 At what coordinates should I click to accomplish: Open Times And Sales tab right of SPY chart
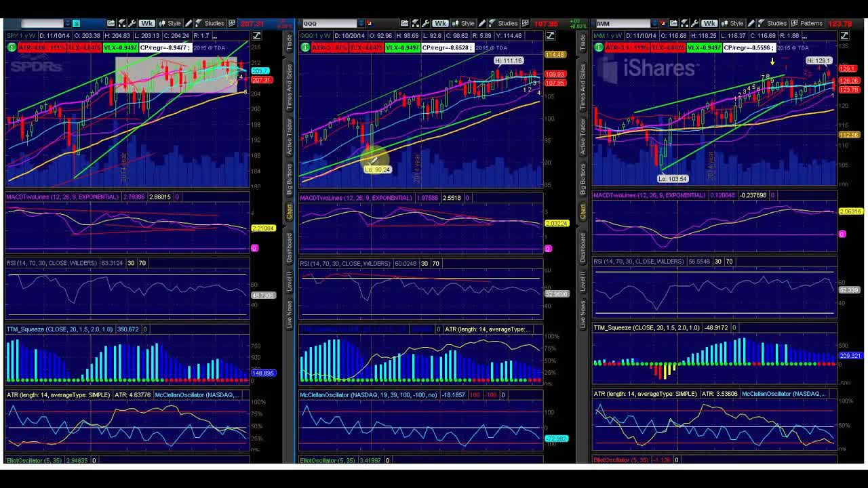click(x=289, y=88)
